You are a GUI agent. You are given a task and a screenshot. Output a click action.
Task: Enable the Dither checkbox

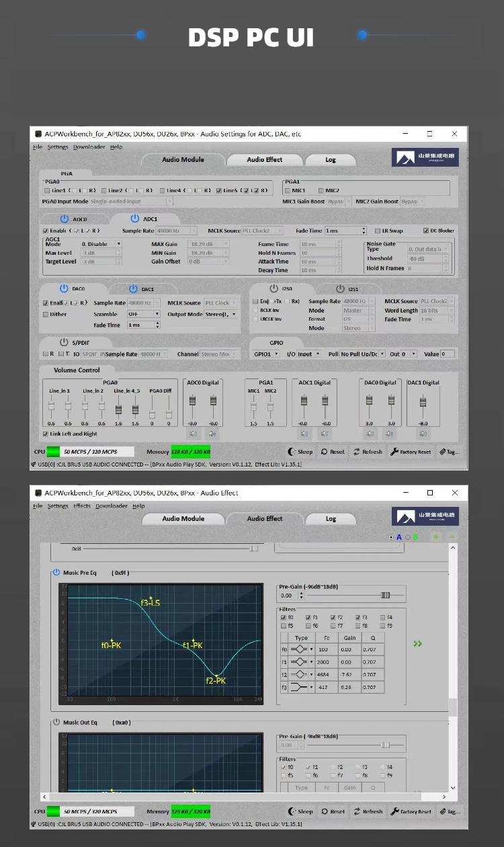(46, 314)
